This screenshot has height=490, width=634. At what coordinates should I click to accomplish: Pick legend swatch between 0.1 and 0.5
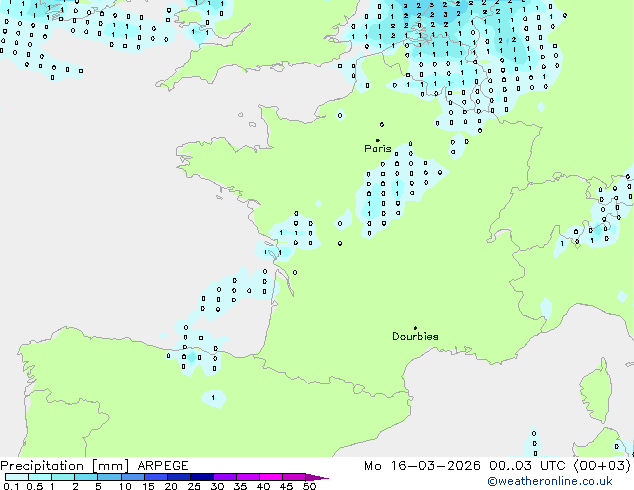[17, 477]
